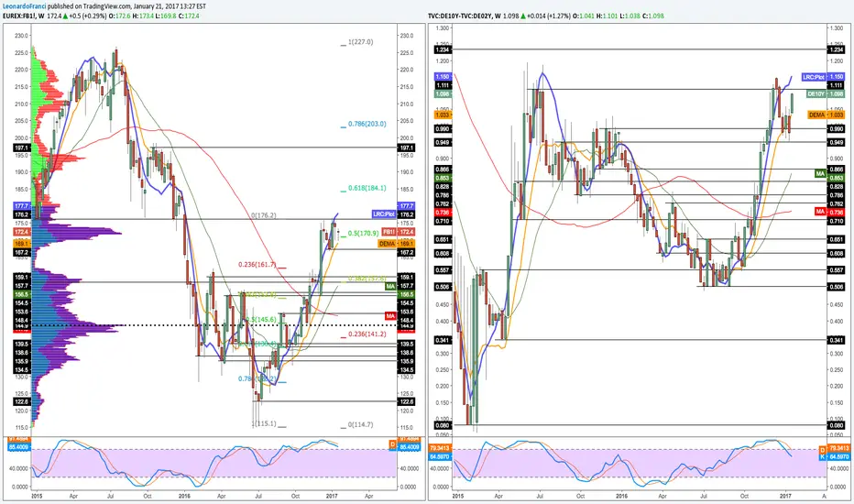The image size is (854, 504).
Task: Click 2016 on the DE10Y spread time axis
Action: (621, 497)
